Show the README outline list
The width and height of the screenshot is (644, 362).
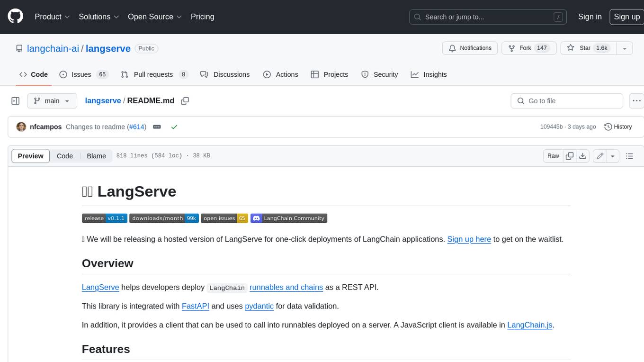(629, 156)
